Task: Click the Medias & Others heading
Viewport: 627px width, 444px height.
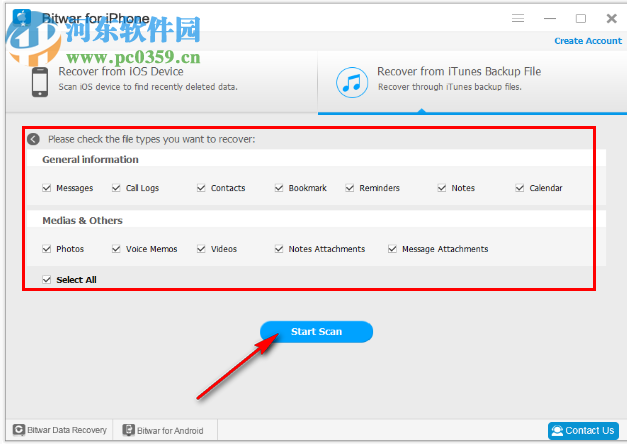Action: point(82,220)
